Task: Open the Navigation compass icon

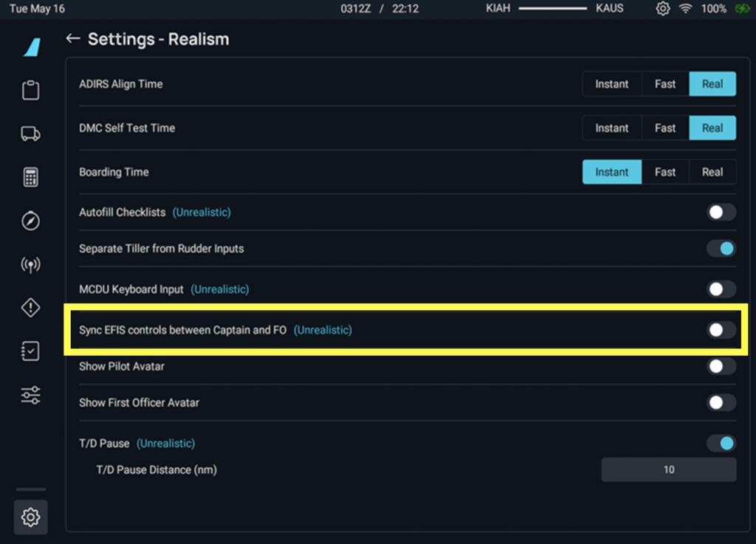Action: pos(30,221)
